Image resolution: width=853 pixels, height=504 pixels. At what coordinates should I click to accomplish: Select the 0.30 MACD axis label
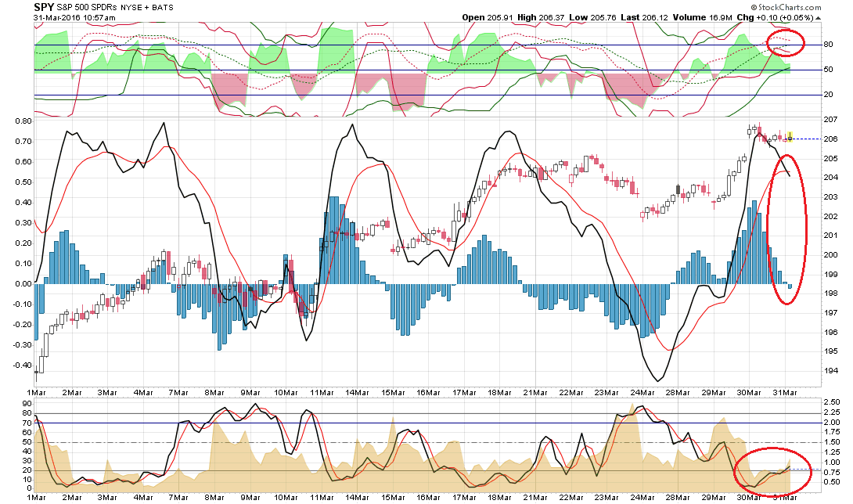pos(24,222)
